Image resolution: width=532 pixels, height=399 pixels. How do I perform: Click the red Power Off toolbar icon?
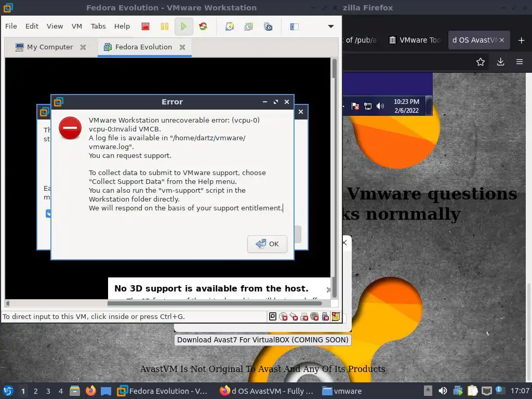coord(145,26)
